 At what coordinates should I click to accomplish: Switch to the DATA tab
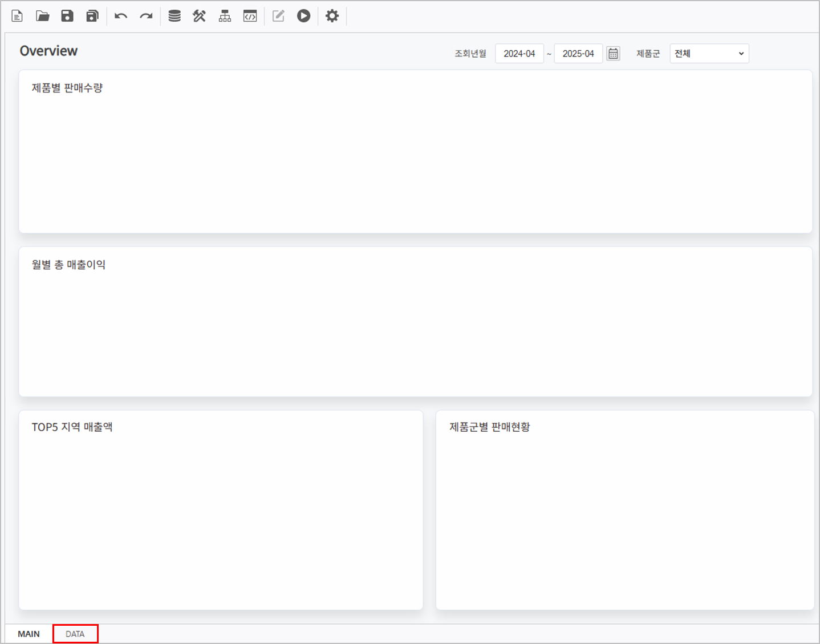75,634
